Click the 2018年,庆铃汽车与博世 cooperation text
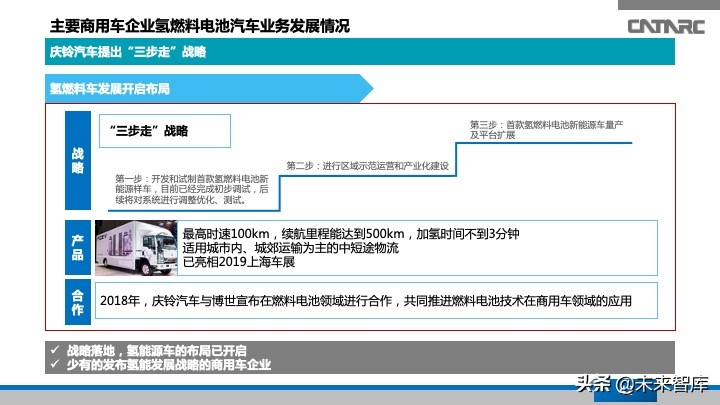Screen dimensions: 720x405 point(366,301)
